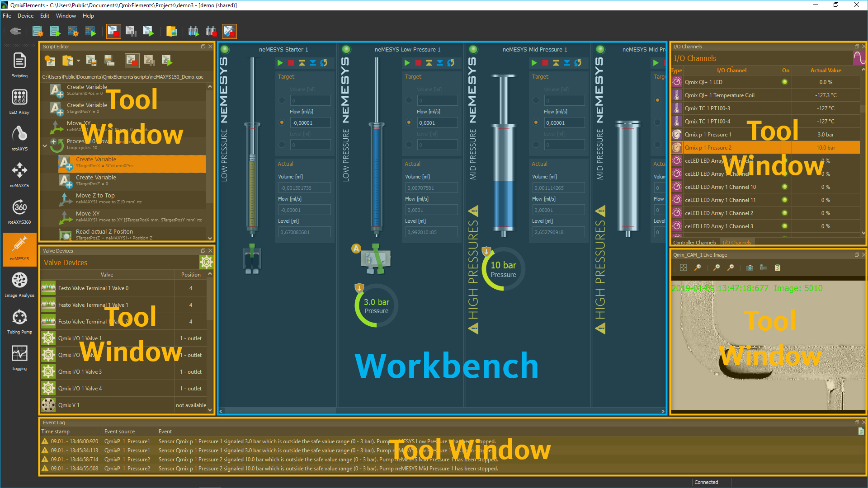The image size is (868, 488).
Task: Toggle Qmix QI+ 1 LED channel on
Action: (x=785, y=82)
